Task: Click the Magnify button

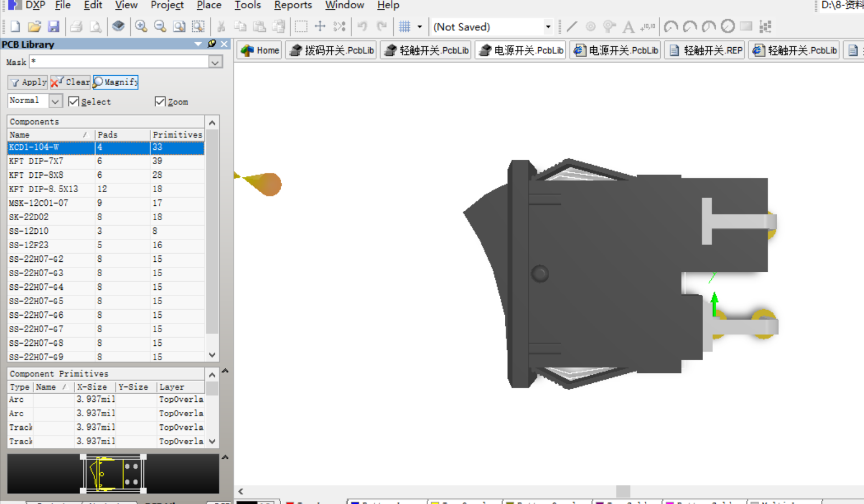Action: 115,82
